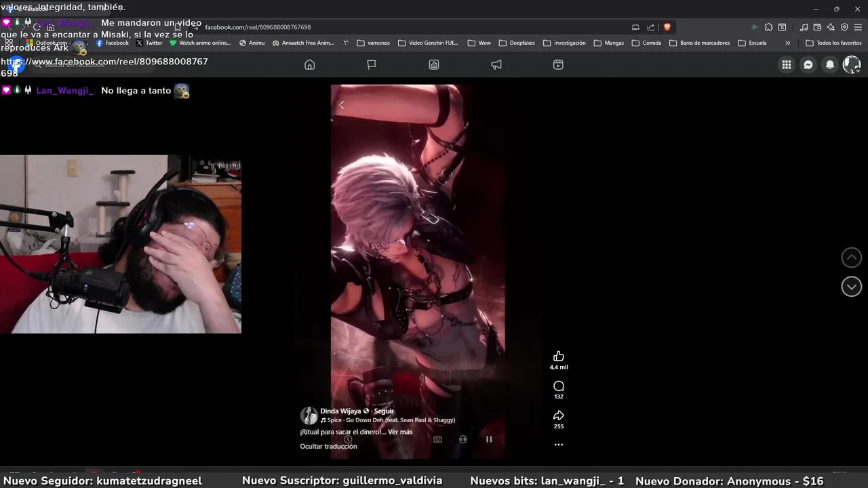Open the Todos los favoritos folder
This screenshot has height=488, width=868.
click(x=833, y=43)
